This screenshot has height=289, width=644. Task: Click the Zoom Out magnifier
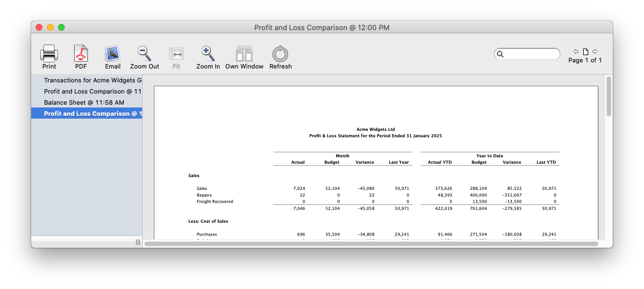pos(144,53)
